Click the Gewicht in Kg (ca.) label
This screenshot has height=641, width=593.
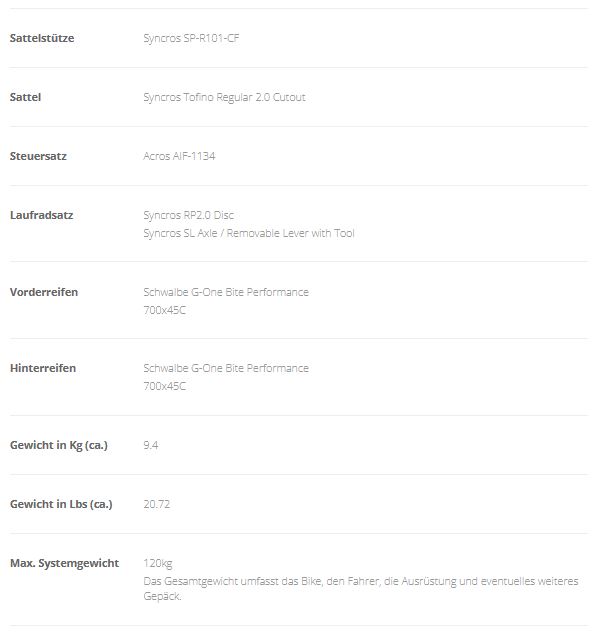coord(59,445)
